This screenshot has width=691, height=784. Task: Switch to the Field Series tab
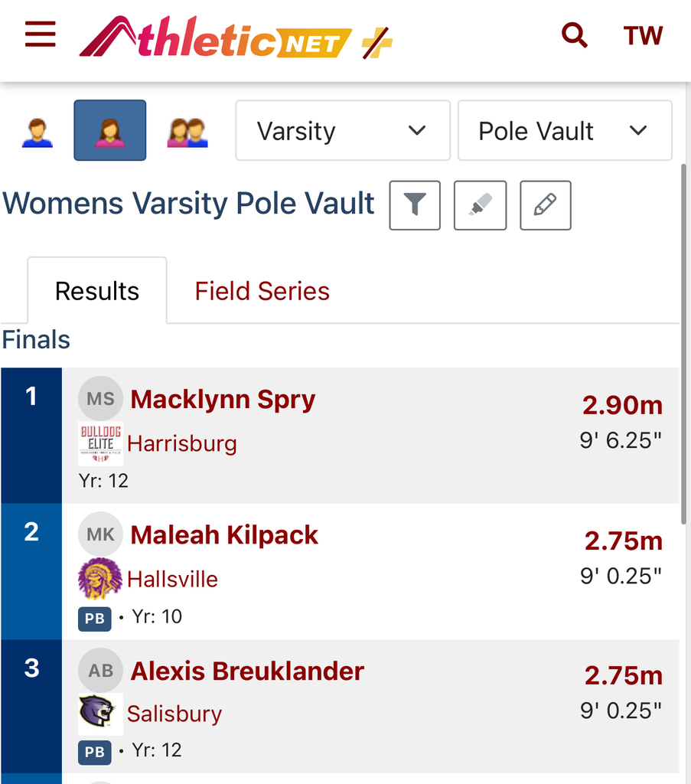point(262,291)
